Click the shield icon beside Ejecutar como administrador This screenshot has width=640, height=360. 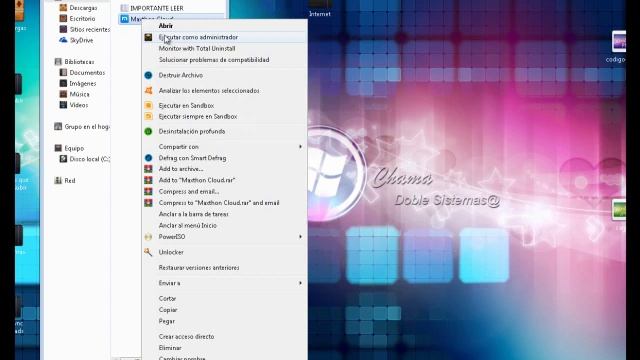click(x=148, y=37)
